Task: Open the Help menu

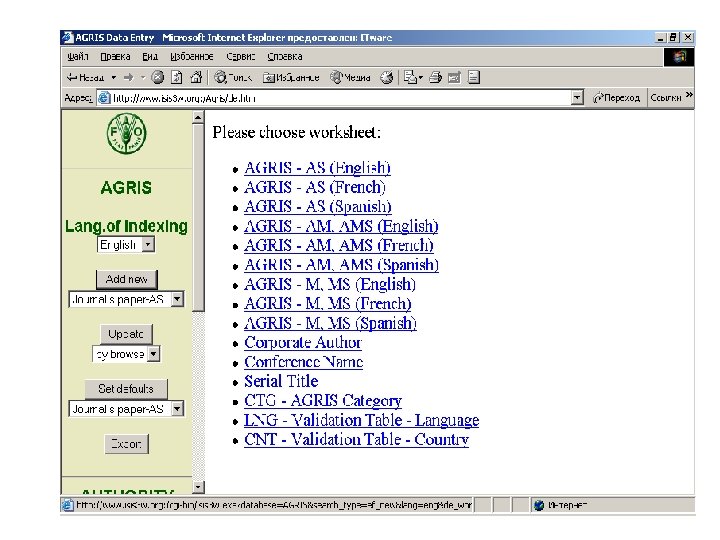Action: pyautogui.click(x=284, y=56)
